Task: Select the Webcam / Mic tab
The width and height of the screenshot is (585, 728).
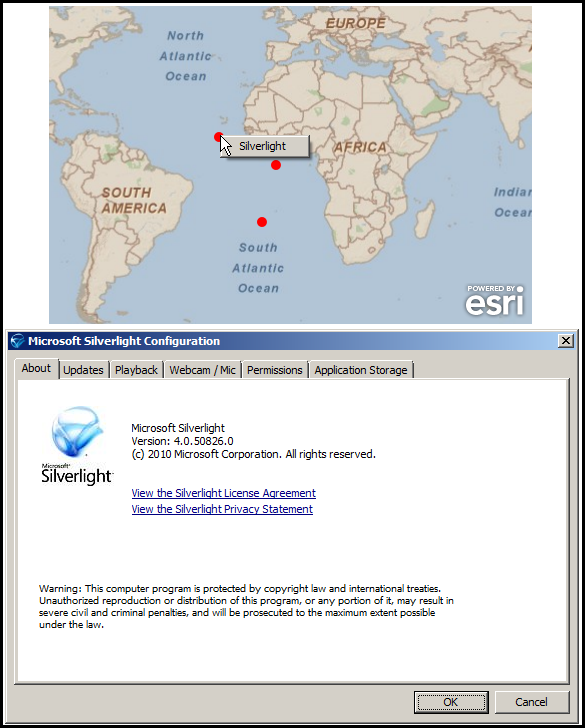Action: [x=202, y=370]
